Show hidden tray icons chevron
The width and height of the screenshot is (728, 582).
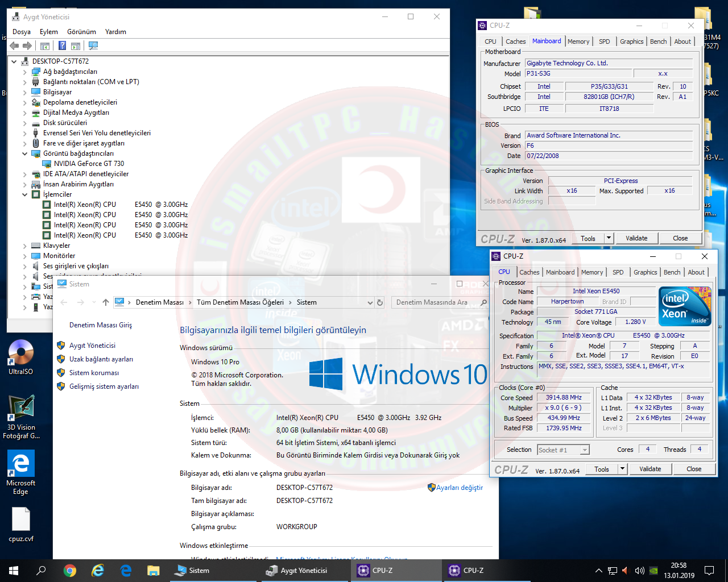point(598,571)
